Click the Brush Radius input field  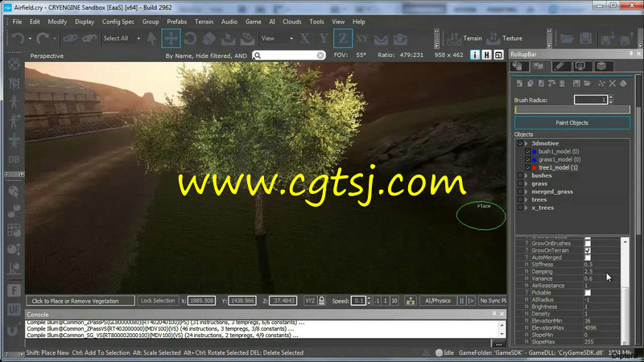pos(591,100)
